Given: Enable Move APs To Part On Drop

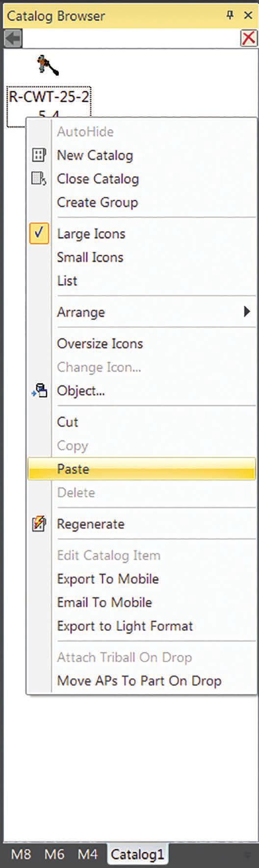Looking at the screenshot, I should (139, 680).
